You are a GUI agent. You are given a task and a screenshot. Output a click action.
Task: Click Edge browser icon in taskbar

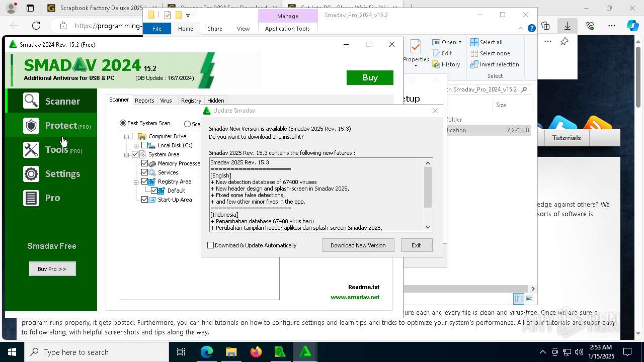[207, 352]
